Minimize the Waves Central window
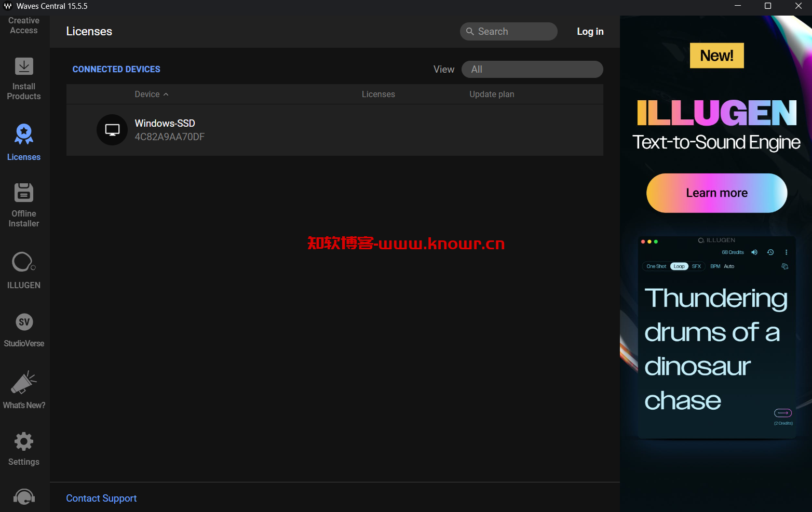The image size is (812, 512). (x=738, y=6)
